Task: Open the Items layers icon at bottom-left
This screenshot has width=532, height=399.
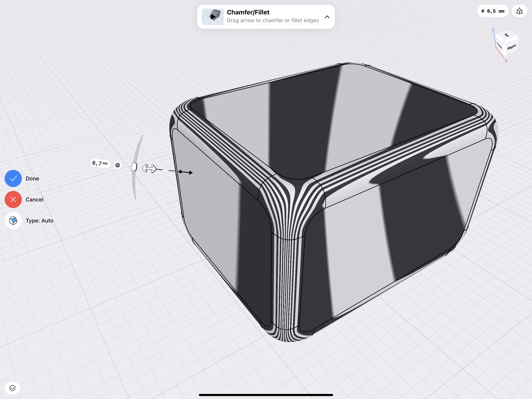Action: point(13,388)
